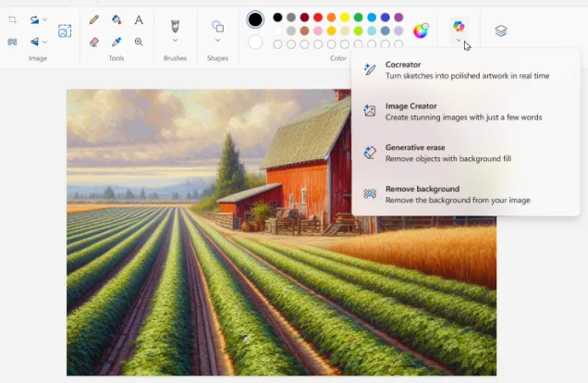Expand the Shapes dropdown chevron
This screenshot has width=588, height=383.
click(x=218, y=40)
